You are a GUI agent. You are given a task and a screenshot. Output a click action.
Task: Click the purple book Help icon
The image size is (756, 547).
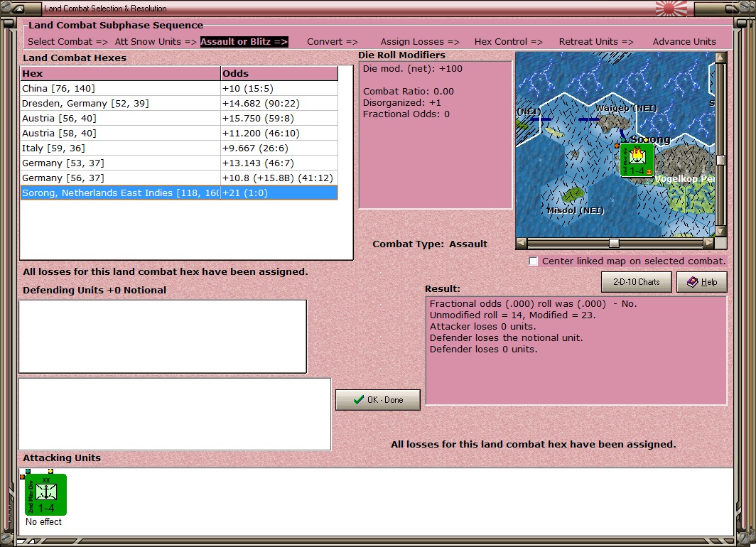(692, 282)
